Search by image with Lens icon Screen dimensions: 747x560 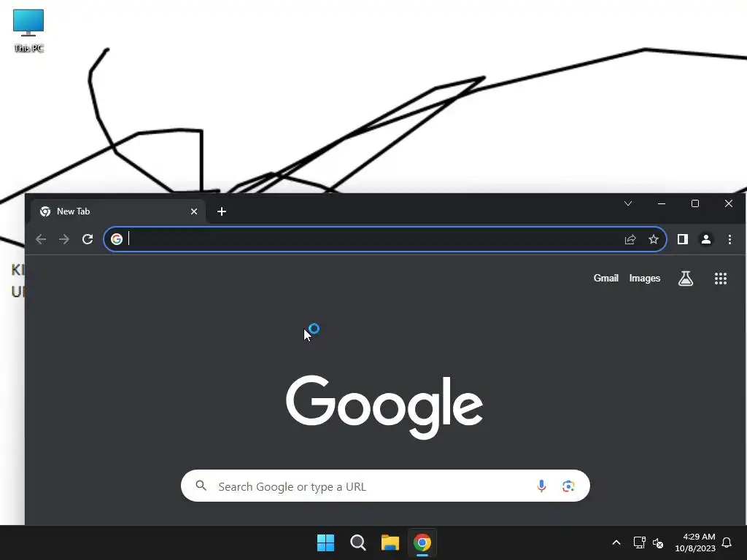coord(568,486)
